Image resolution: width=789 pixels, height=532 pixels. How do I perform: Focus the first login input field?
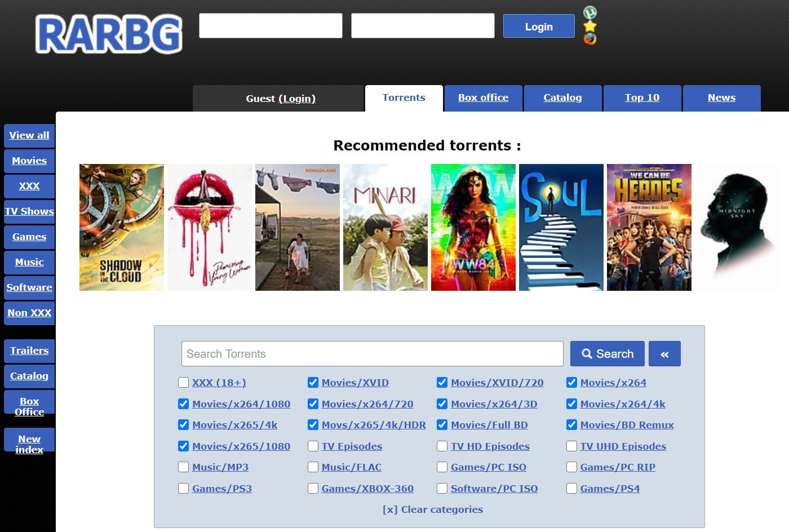click(271, 26)
